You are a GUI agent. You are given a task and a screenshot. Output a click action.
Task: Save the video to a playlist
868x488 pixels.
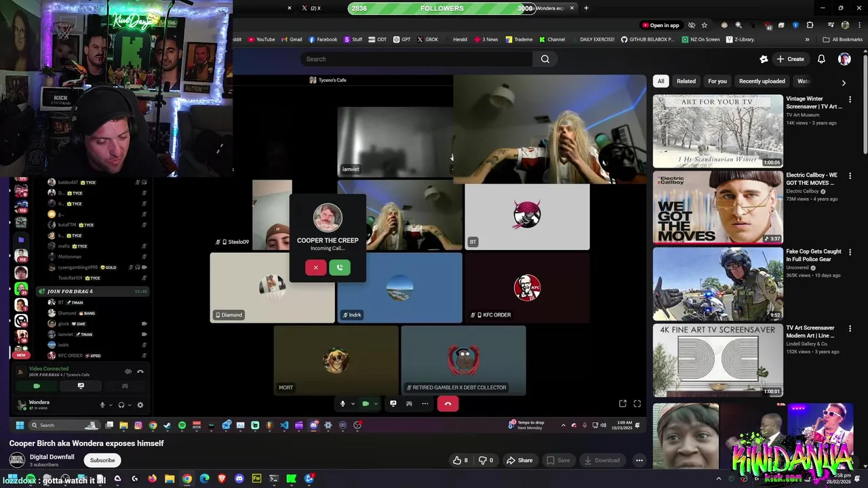558,460
